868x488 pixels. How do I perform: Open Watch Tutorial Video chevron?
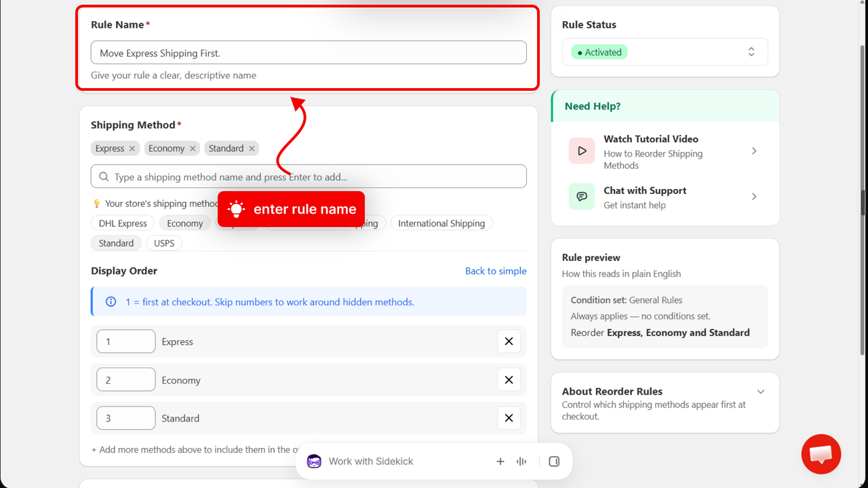click(x=754, y=151)
